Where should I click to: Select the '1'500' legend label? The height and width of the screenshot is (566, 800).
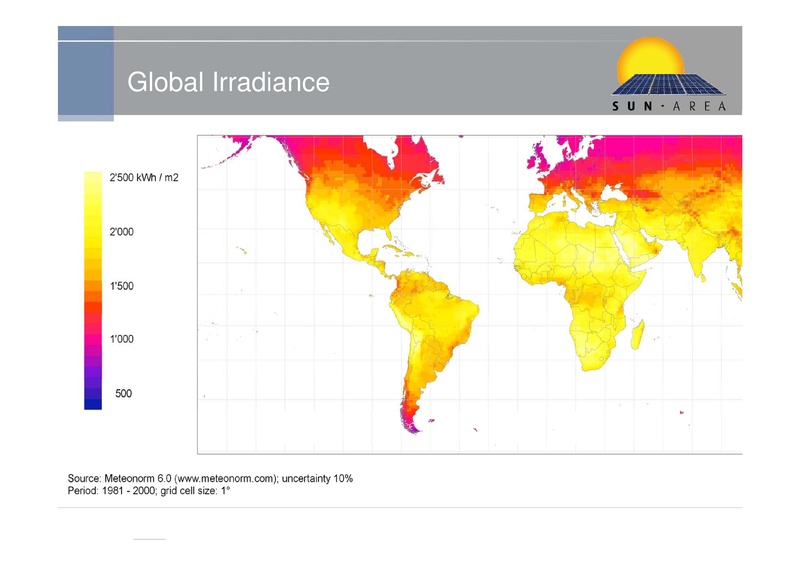[121, 286]
